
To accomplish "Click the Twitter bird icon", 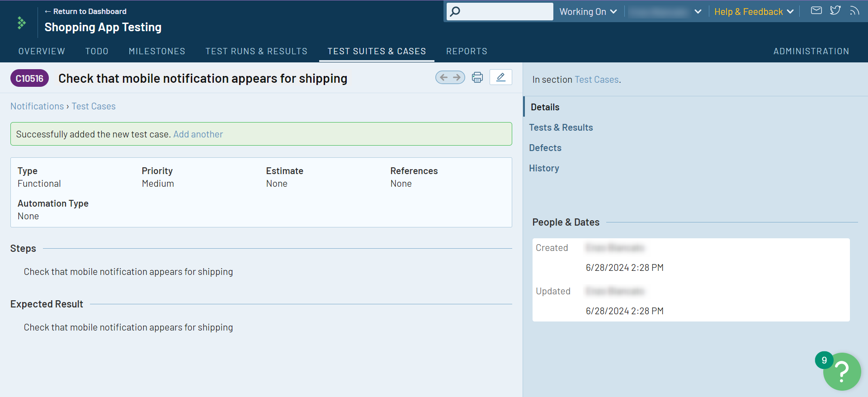I will point(835,10).
